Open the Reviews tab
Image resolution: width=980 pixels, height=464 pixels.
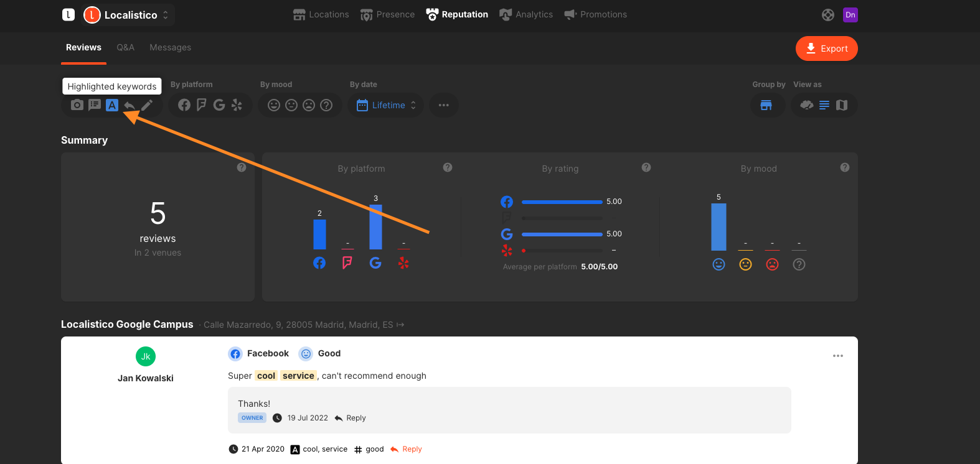(83, 47)
